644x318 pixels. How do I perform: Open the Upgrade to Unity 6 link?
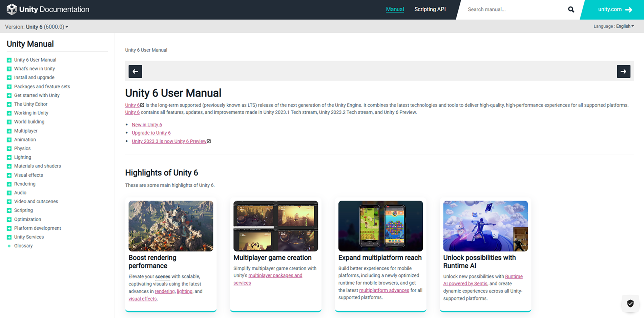151,133
